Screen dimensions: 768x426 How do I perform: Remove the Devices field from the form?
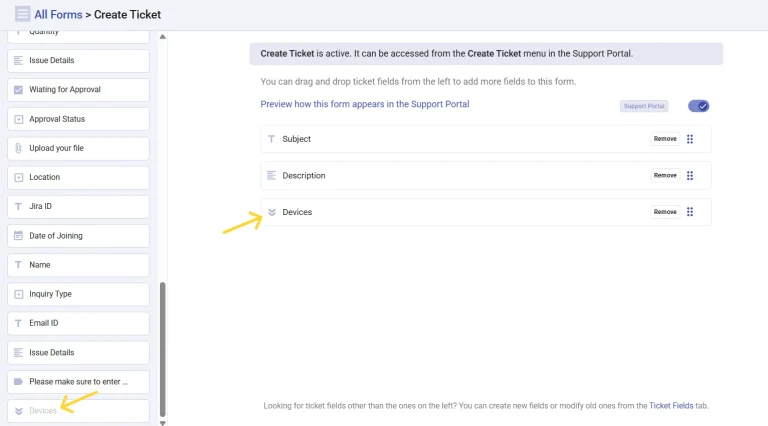(x=665, y=212)
